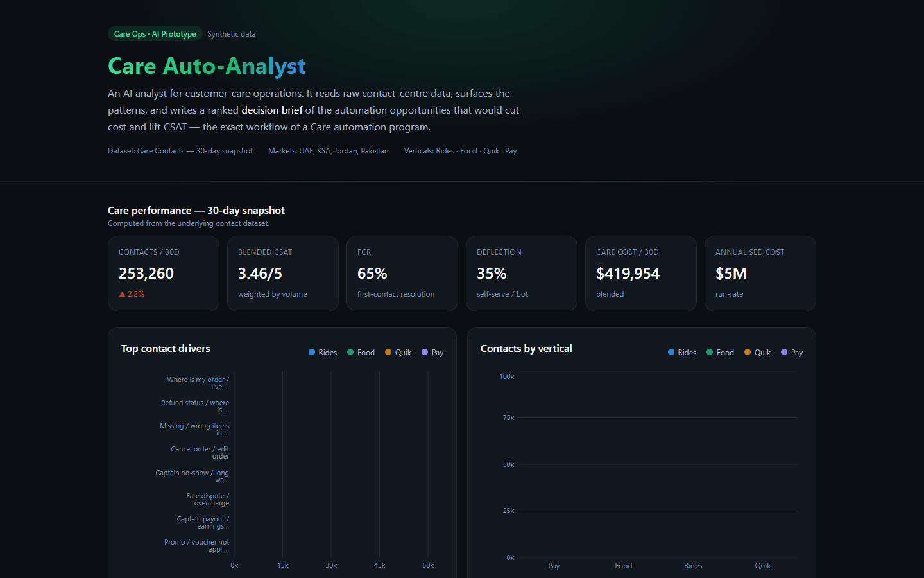This screenshot has width=924, height=578.
Task: Click the red up-triangle next to 2.2%
Action: [122, 294]
